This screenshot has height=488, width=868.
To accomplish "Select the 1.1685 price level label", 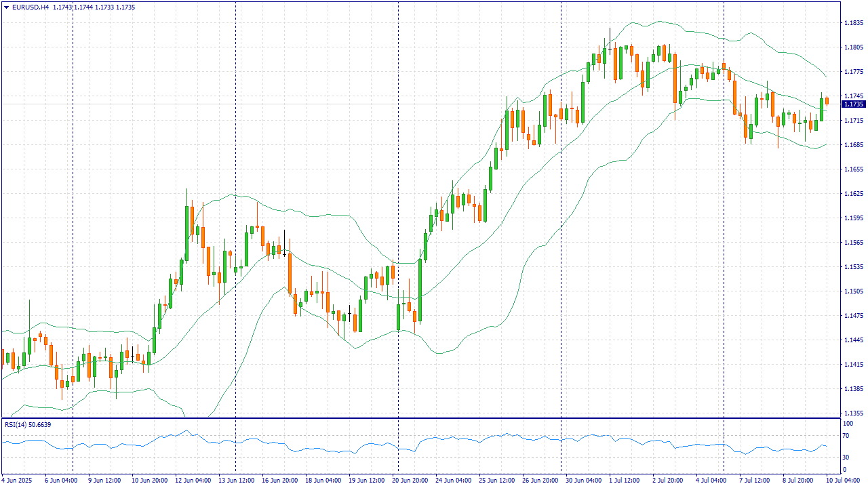I will (853, 145).
